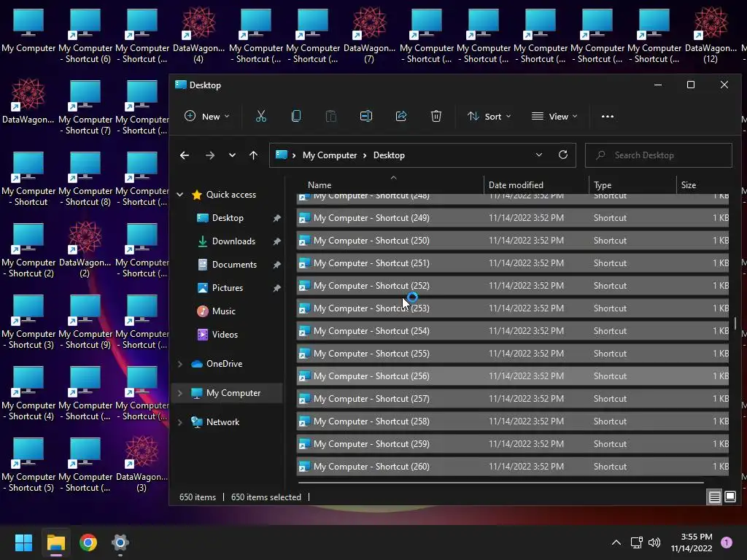Viewport: 747px width, 560px height.
Task: Expand the My Computer tree node
Action: pos(179,393)
